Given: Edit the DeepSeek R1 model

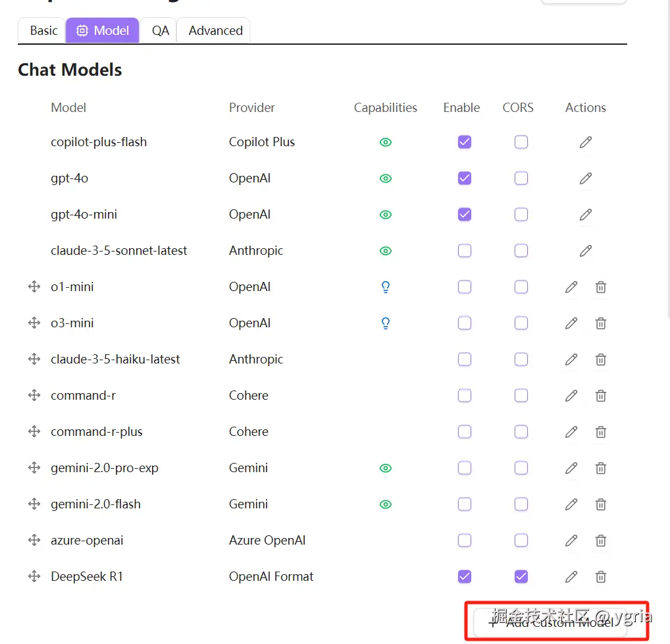Looking at the screenshot, I should click(x=571, y=577).
